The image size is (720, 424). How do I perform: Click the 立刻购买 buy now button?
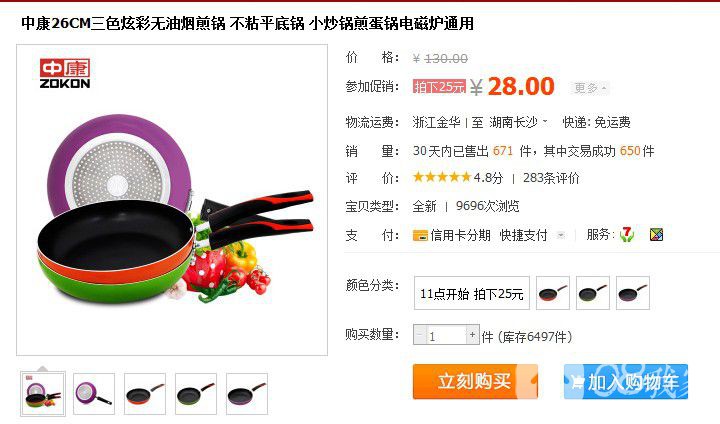pos(475,381)
